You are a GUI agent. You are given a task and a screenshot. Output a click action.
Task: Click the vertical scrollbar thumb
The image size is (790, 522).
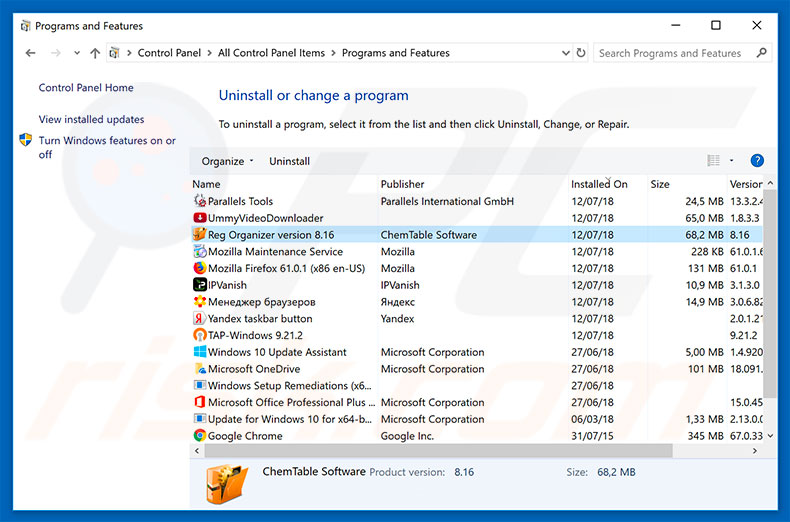(769, 293)
